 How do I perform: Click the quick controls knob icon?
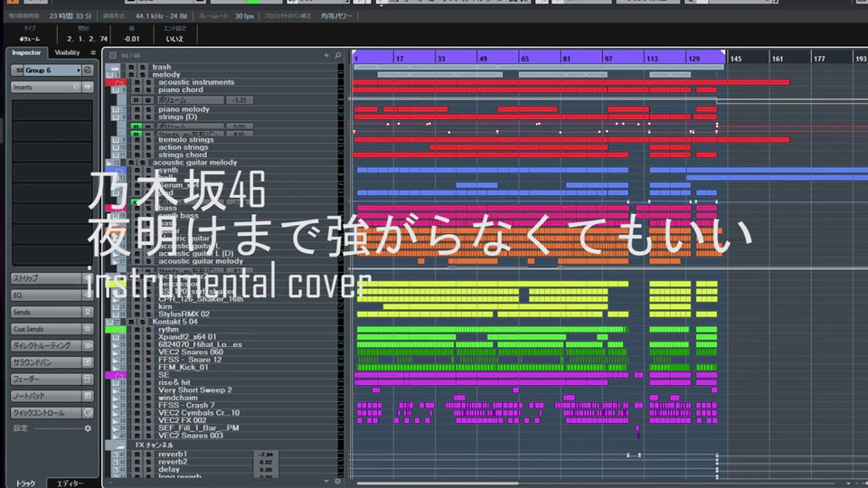coord(88,413)
